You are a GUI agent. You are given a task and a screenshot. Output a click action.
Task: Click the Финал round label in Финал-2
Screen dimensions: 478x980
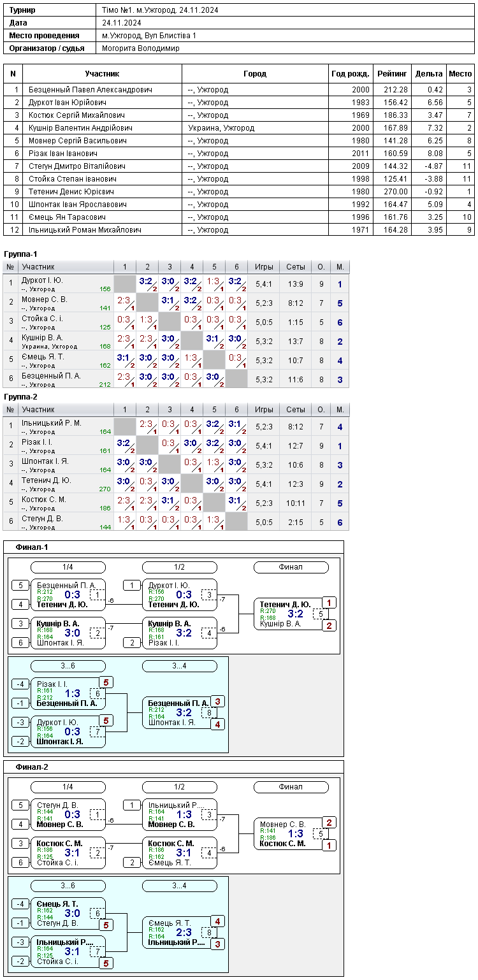291,787
